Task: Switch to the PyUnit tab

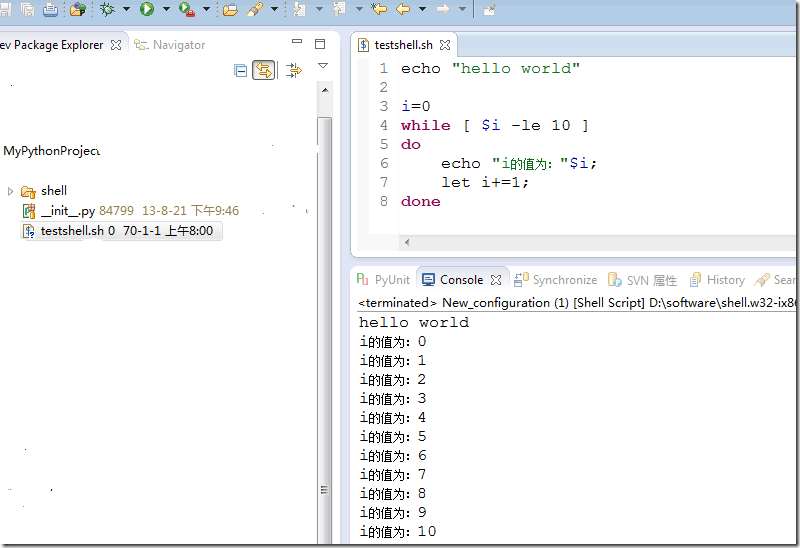Action: (383, 280)
